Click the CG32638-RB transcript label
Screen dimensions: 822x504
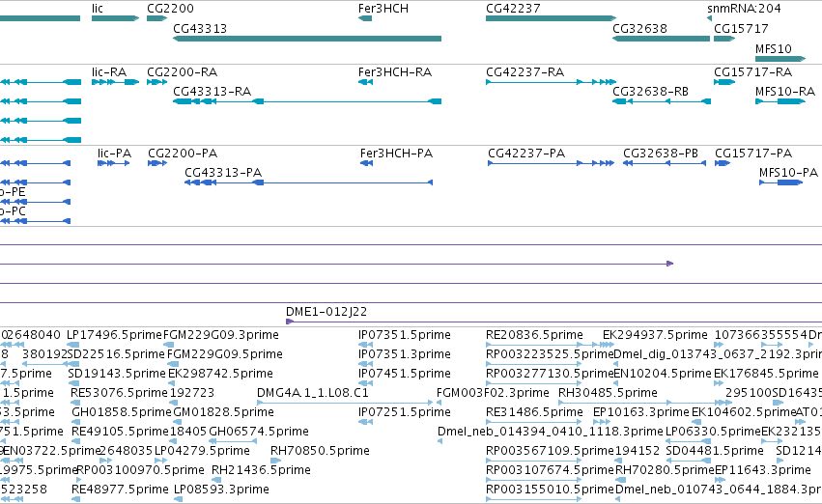point(651,91)
